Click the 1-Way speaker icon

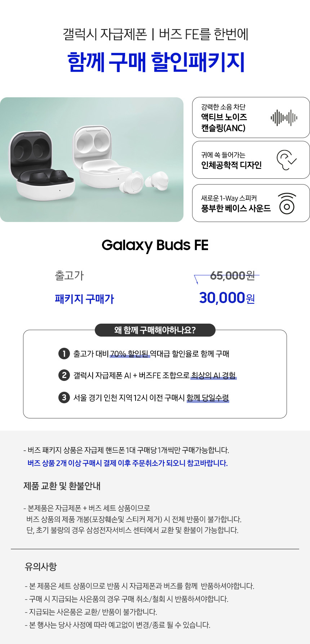point(287,204)
